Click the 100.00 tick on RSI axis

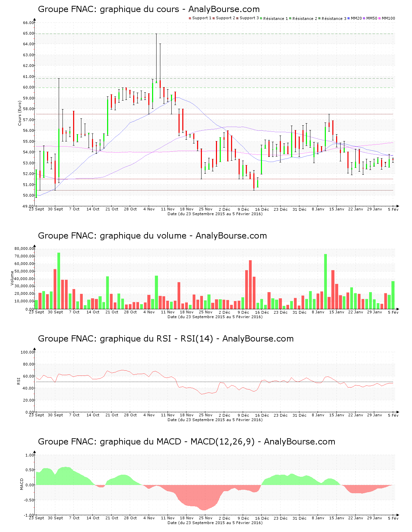[x=27, y=352]
